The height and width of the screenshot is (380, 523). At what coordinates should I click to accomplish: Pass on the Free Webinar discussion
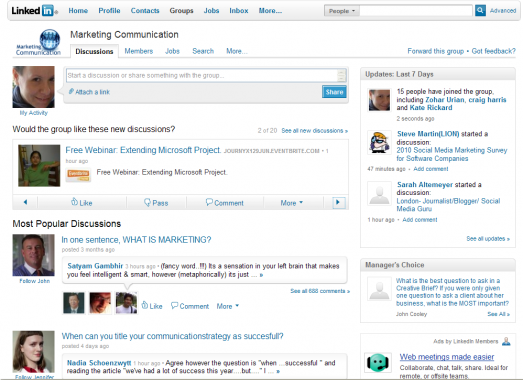[x=156, y=203]
